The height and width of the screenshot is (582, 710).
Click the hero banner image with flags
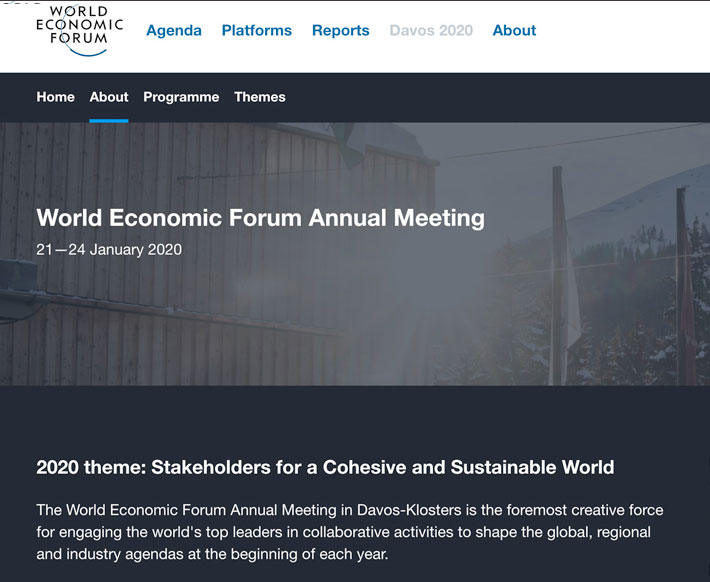[355, 254]
